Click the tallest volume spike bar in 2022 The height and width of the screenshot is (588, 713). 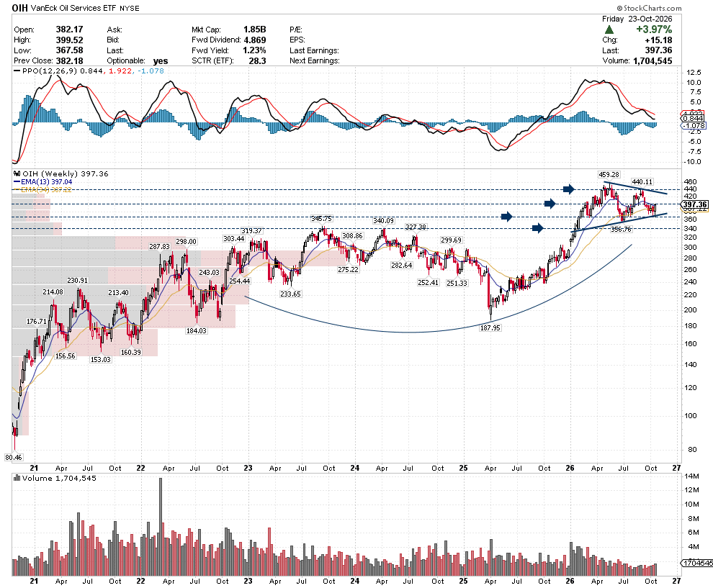(x=161, y=527)
